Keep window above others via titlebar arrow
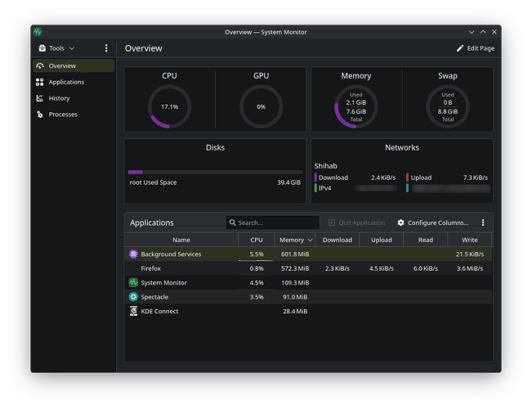This screenshot has width=532, height=409. pyautogui.click(x=483, y=32)
